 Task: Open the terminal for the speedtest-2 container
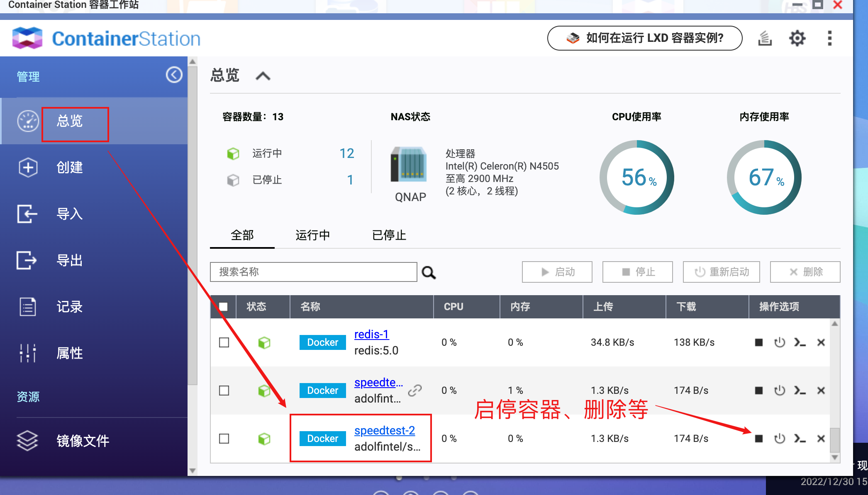pos(800,439)
